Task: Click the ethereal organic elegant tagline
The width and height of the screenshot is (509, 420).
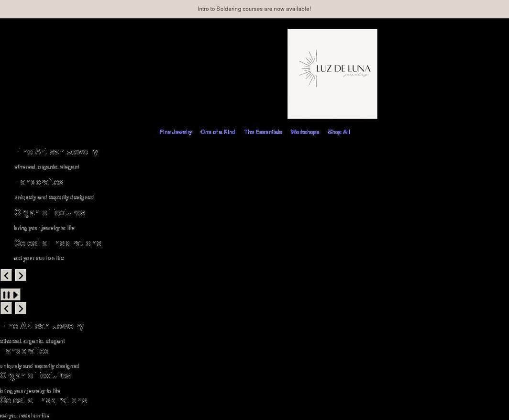Action: tap(47, 167)
